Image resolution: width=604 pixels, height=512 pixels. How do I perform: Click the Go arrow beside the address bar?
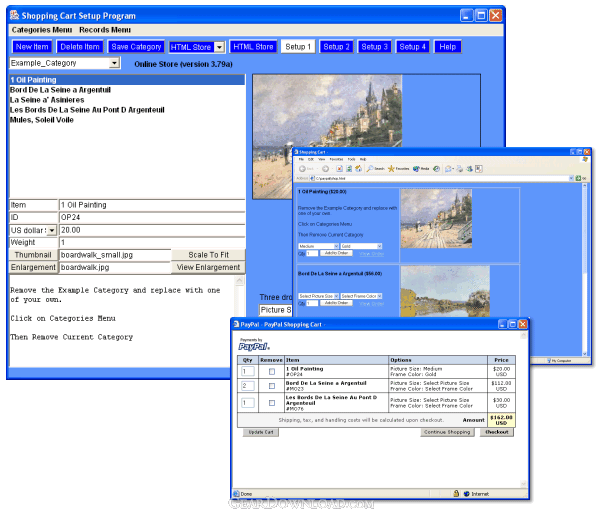tap(578, 178)
